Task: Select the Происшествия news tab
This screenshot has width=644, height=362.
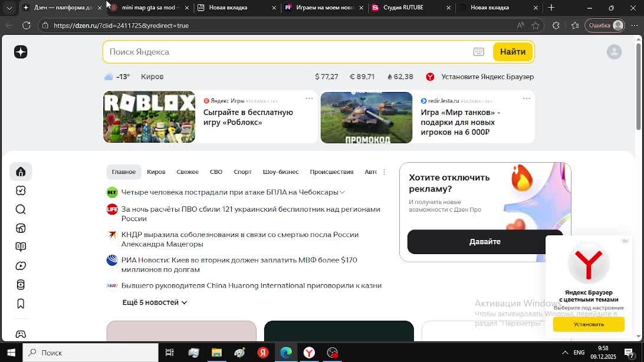Action: pyautogui.click(x=331, y=172)
